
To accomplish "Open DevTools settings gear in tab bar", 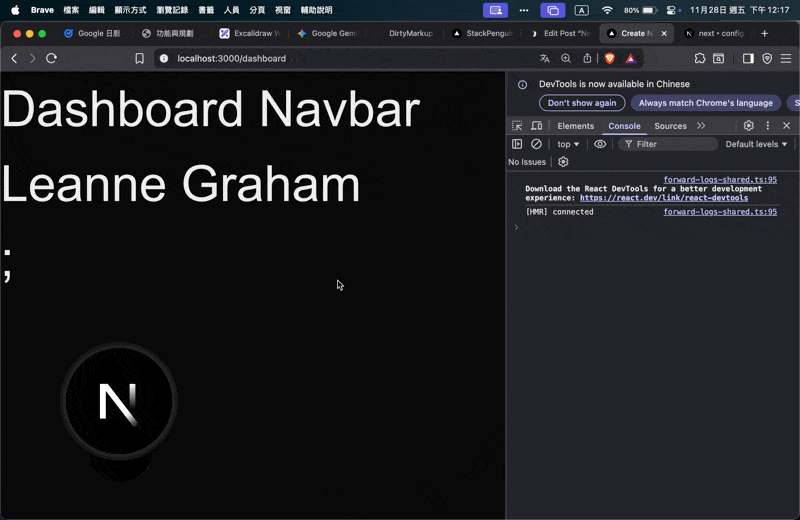I will coord(748,126).
